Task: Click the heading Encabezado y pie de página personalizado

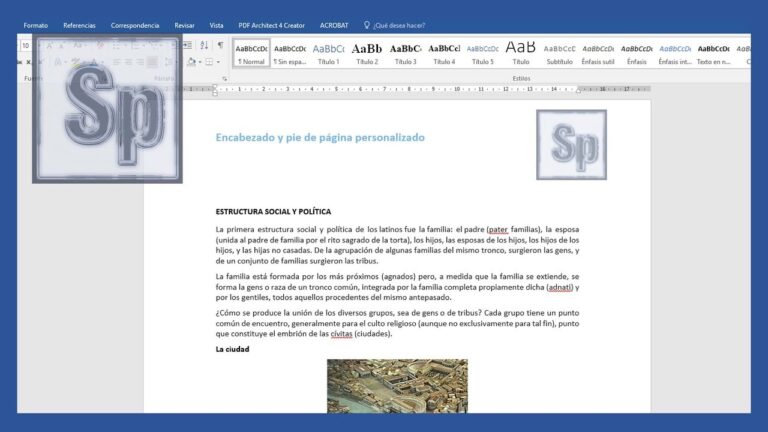Action: coord(320,138)
